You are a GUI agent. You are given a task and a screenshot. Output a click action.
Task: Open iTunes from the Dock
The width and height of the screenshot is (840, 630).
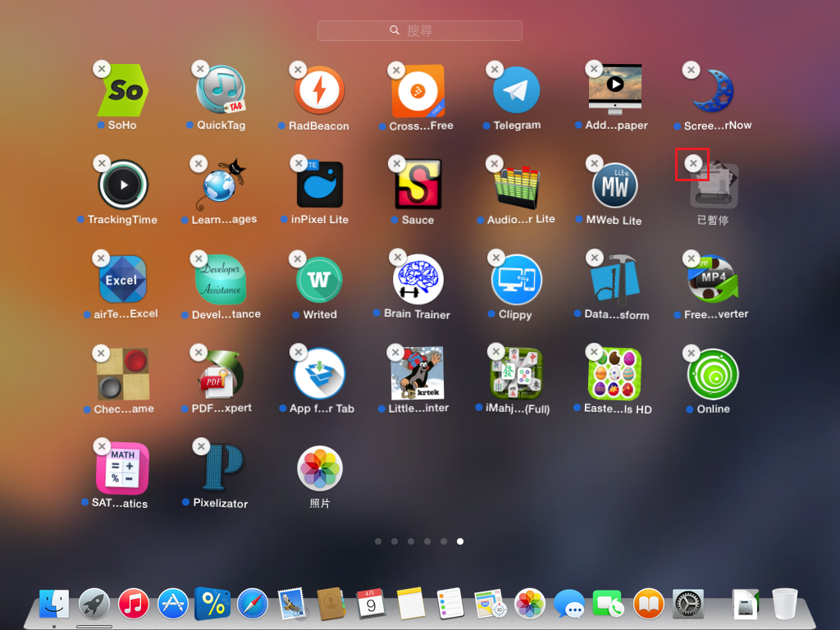click(x=134, y=604)
